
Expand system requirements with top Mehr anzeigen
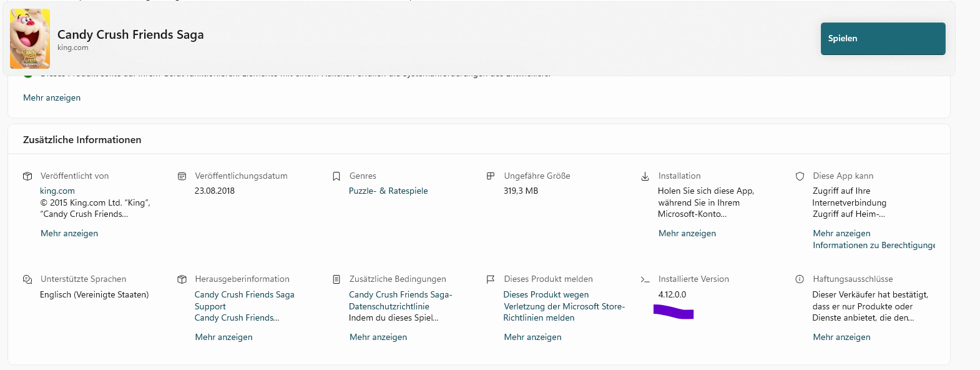click(x=52, y=97)
